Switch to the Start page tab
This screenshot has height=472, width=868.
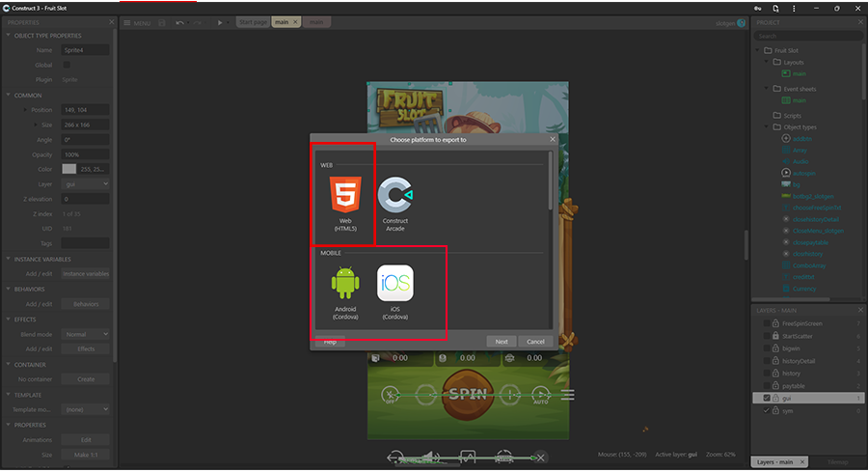point(253,22)
